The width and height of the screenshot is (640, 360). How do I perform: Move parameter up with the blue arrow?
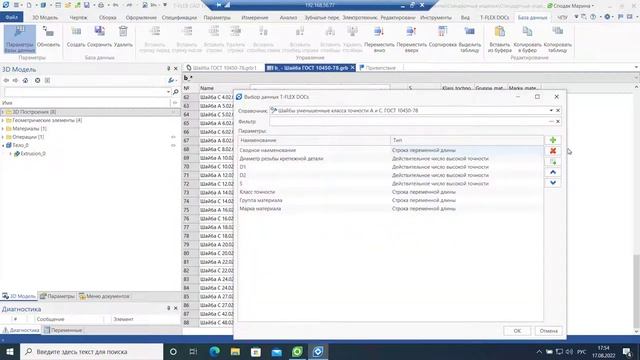click(553, 172)
